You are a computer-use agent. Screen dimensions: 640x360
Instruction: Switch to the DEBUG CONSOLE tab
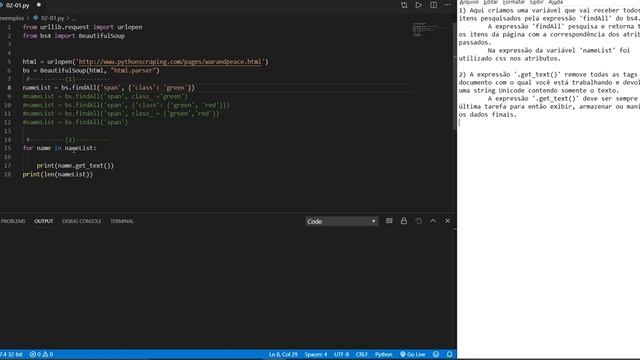(x=82, y=221)
